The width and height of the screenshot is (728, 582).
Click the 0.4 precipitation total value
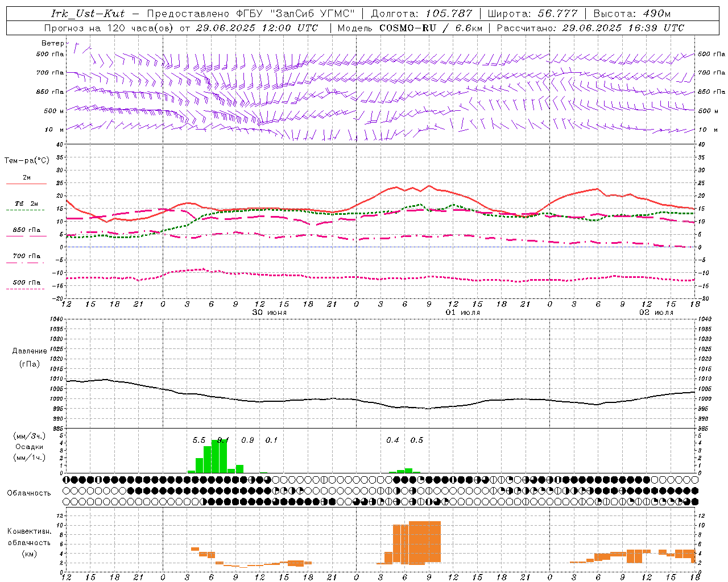click(x=392, y=440)
